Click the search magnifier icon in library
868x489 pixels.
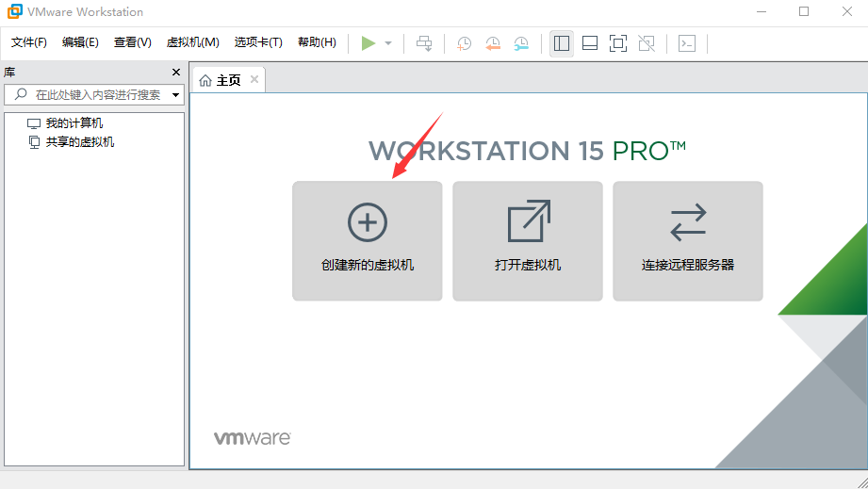(21, 94)
